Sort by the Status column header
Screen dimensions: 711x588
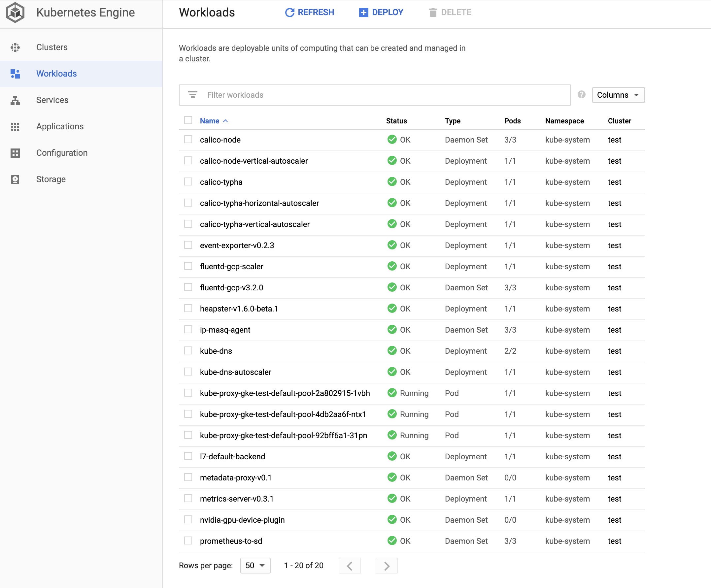[x=396, y=121]
